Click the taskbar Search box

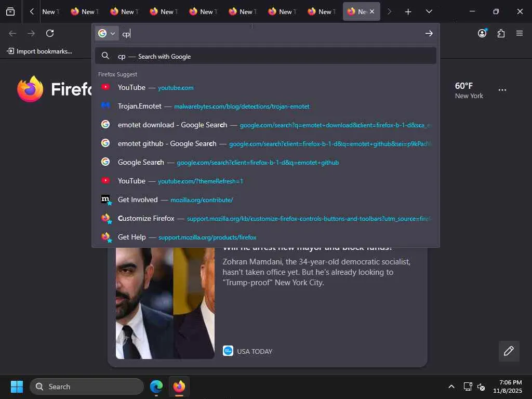pos(87,387)
